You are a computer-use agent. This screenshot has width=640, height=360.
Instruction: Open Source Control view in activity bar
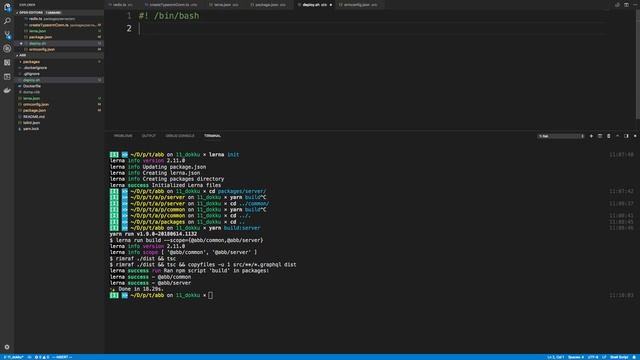(x=7, y=35)
